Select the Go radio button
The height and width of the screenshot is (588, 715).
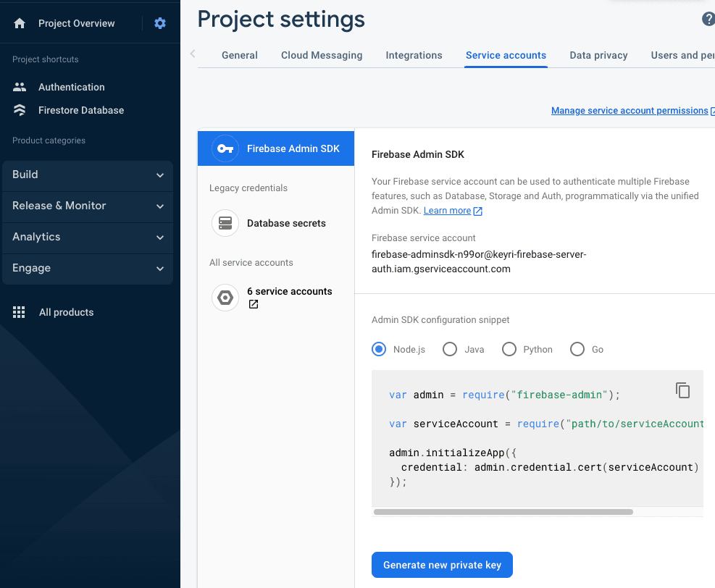pyautogui.click(x=577, y=350)
